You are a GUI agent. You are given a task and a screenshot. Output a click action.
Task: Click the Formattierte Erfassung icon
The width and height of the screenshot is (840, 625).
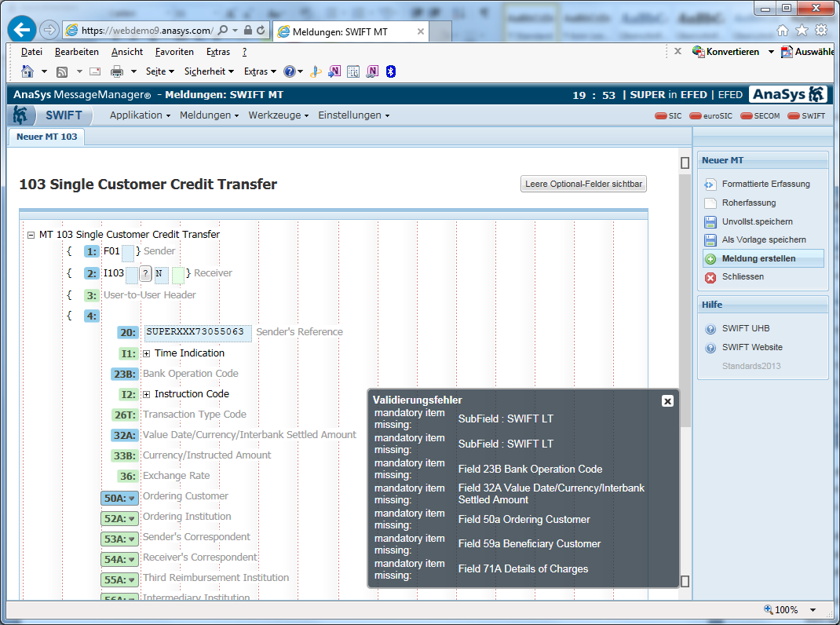pos(710,185)
